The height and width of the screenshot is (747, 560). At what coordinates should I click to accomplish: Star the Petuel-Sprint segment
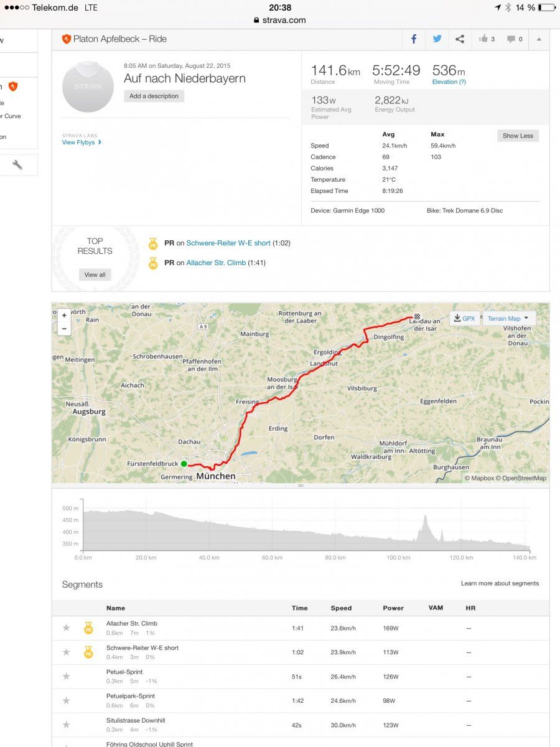[67, 676]
